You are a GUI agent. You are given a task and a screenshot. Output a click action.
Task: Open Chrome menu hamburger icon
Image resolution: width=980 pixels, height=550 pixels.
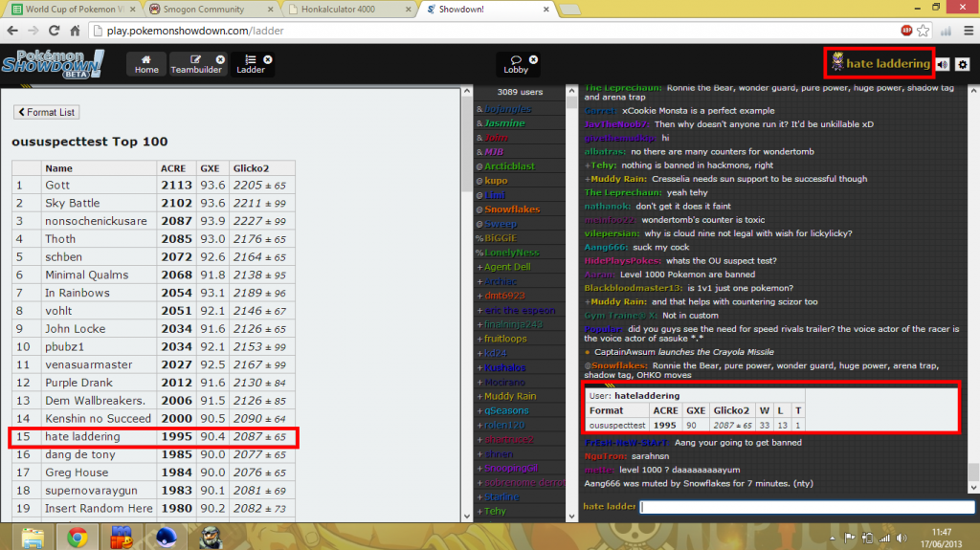coord(969,31)
